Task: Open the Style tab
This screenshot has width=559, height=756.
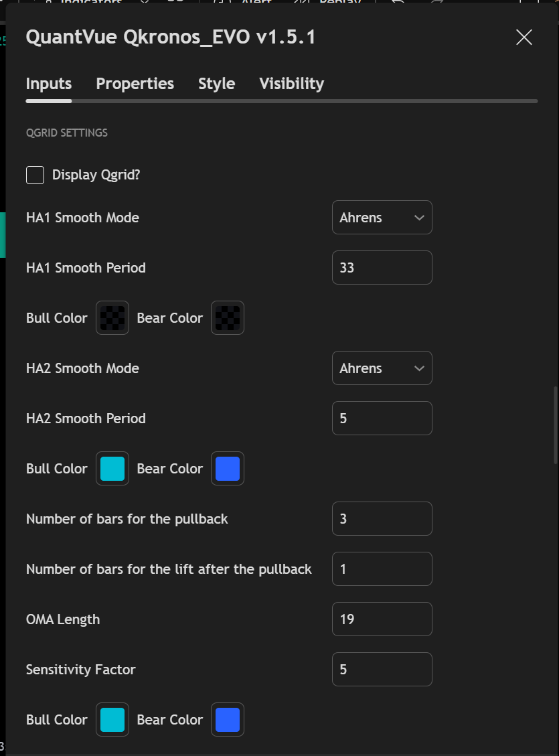Action: pyautogui.click(x=216, y=84)
